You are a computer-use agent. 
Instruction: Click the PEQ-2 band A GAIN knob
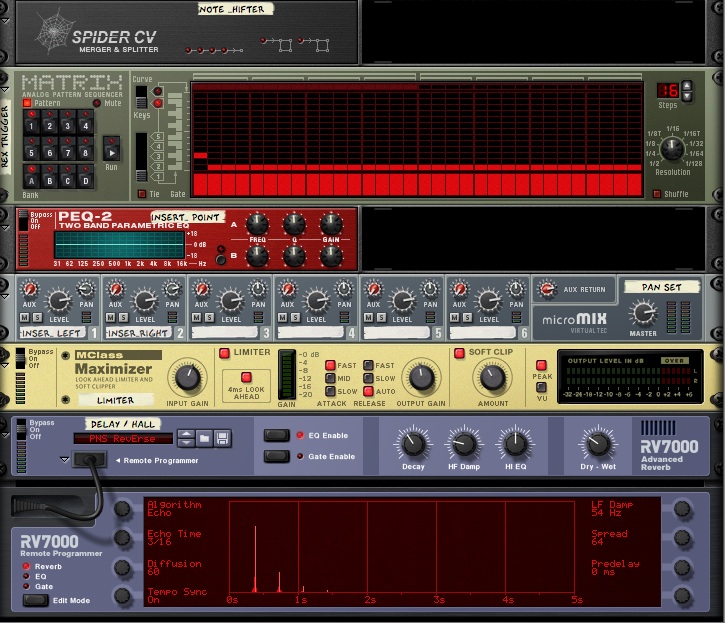click(x=331, y=224)
